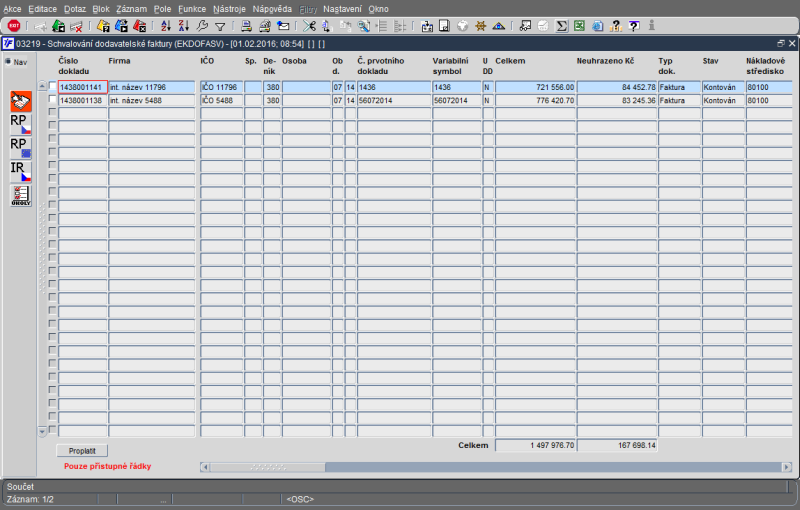Click the green insert record icon

click(58, 26)
